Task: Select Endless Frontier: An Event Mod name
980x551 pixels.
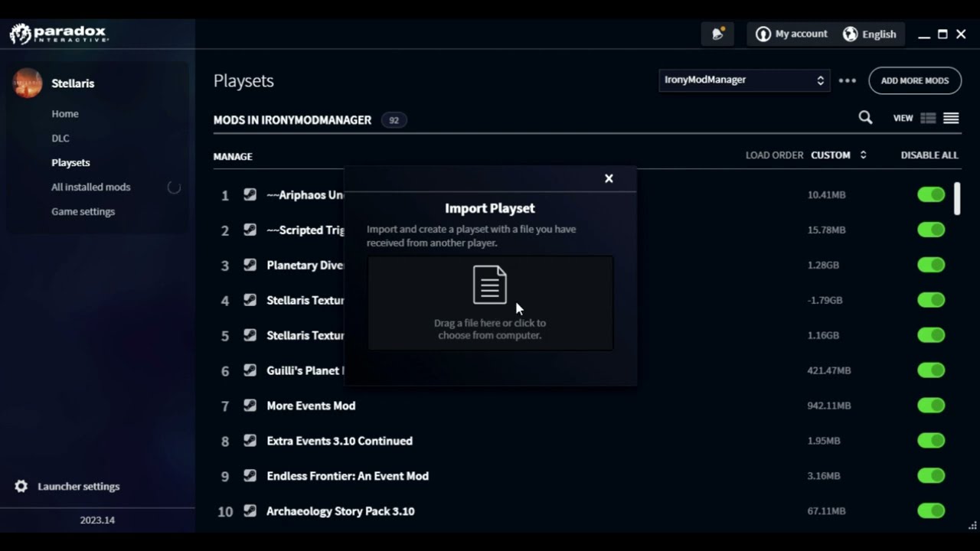Action: pos(348,476)
